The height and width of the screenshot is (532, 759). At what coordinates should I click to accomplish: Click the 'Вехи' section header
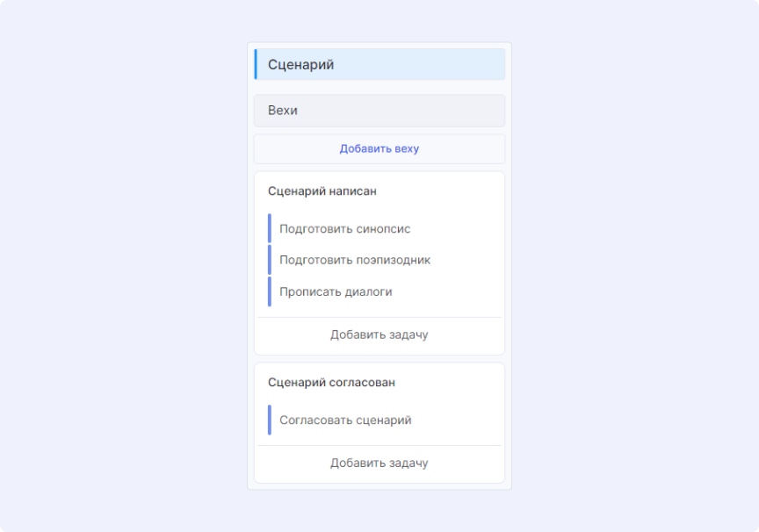(x=283, y=111)
